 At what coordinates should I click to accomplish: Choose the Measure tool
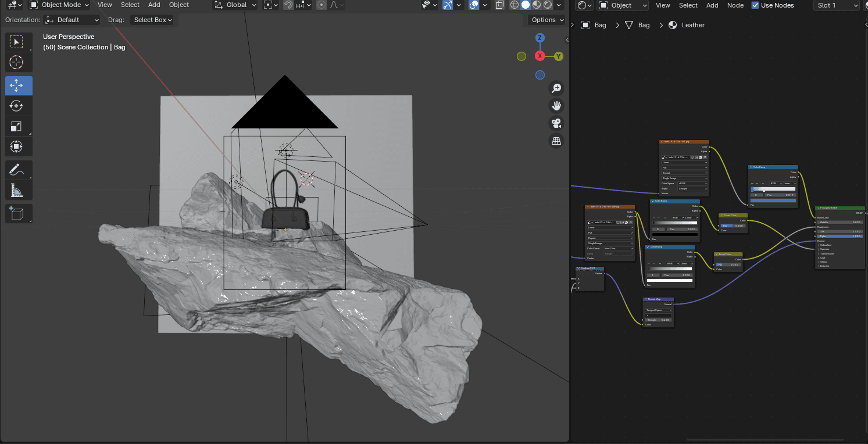click(16, 190)
